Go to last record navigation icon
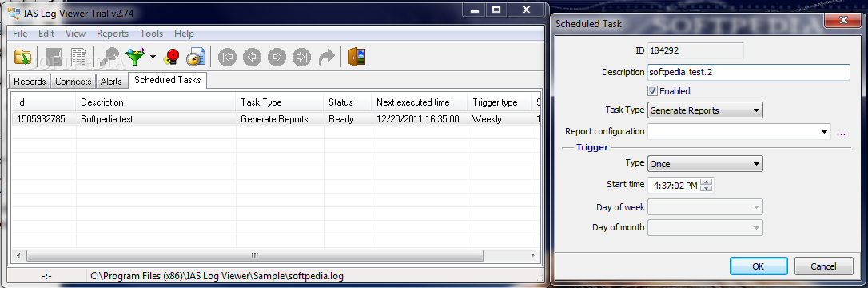Screen dimensions: 868x288 301,57
